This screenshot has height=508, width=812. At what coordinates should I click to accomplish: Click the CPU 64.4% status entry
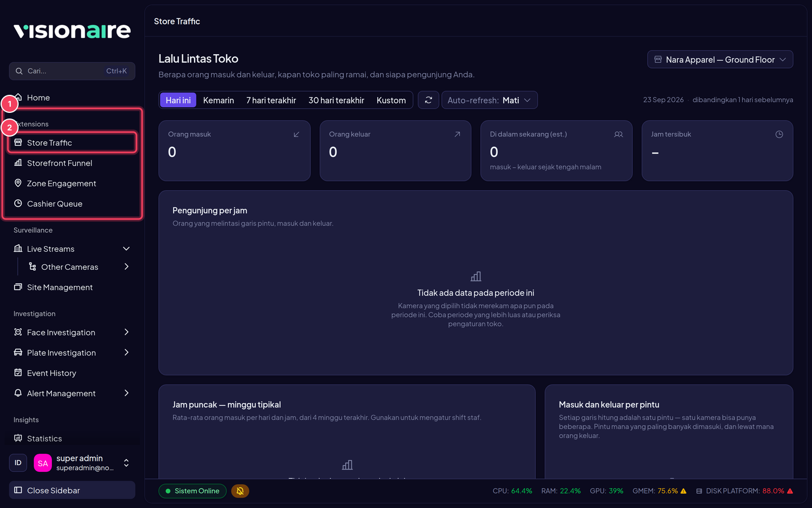click(513, 491)
